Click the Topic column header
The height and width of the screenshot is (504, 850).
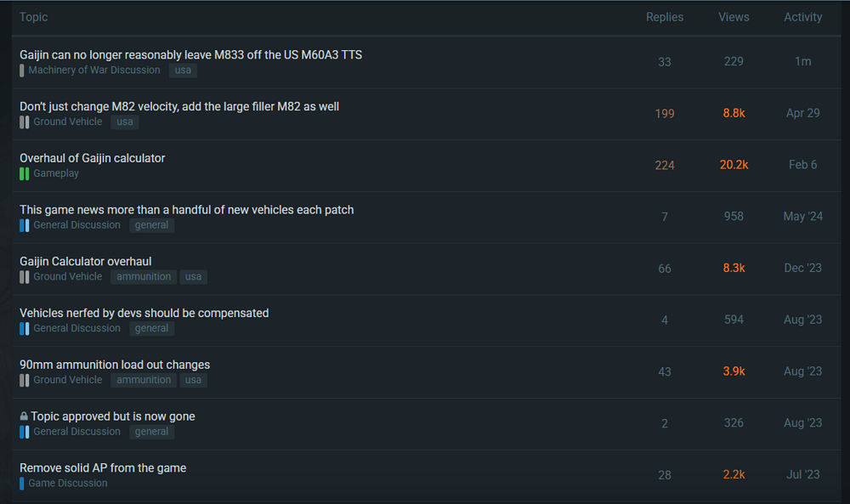pyautogui.click(x=34, y=17)
